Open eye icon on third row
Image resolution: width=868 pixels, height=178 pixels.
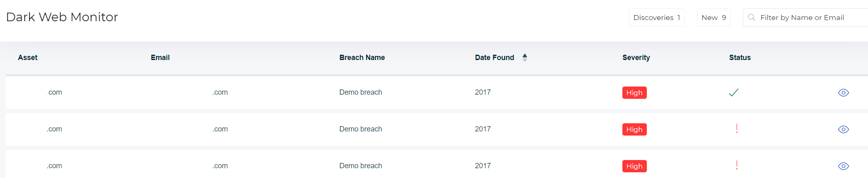843,166
